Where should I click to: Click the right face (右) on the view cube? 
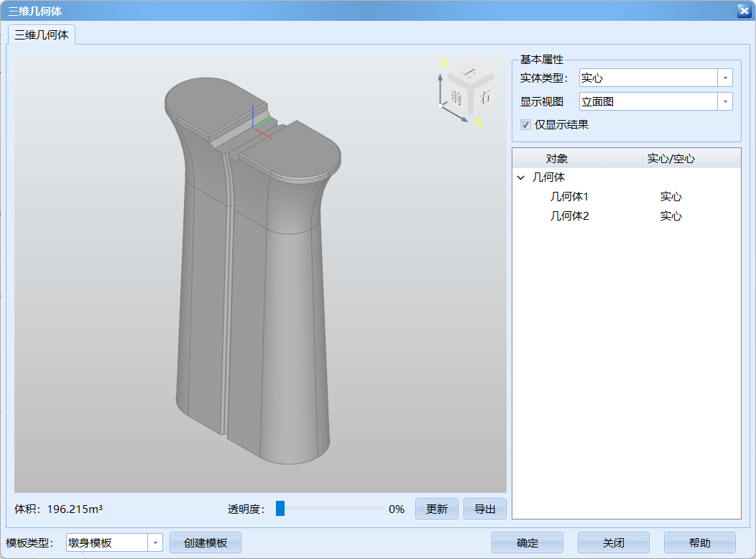tap(484, 97)
